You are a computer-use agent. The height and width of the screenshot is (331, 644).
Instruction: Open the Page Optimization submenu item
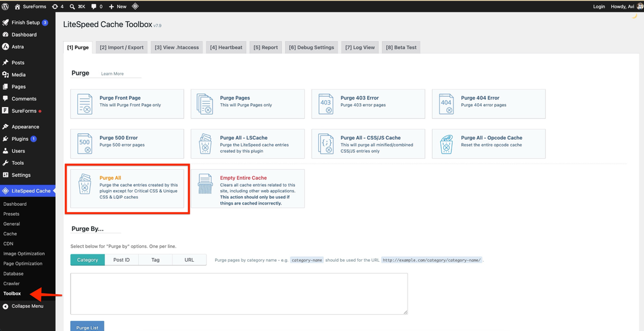coord(23,264)
